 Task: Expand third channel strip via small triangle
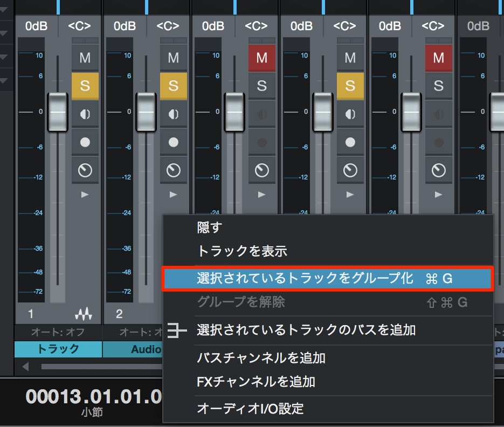261,195
